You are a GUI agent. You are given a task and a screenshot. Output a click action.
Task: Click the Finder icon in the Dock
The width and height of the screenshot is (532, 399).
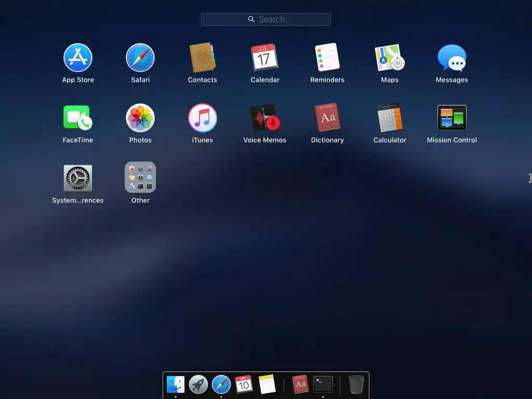tap(176, 384)
